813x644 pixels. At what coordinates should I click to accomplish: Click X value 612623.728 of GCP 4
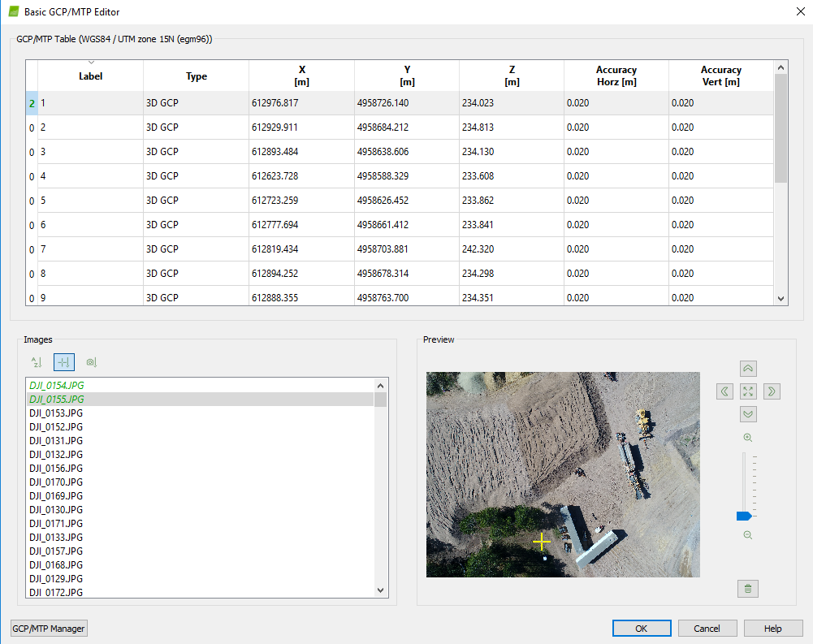click(302, 175)
